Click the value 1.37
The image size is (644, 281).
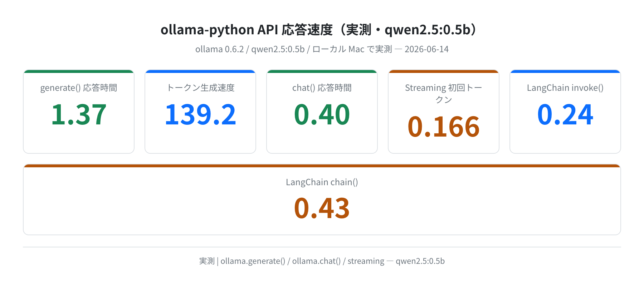click(79, 115)
